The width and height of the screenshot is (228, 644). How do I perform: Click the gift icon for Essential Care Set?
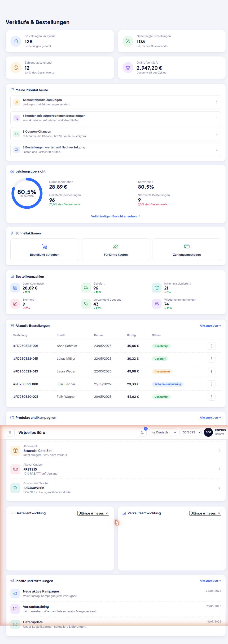point(15,450)
